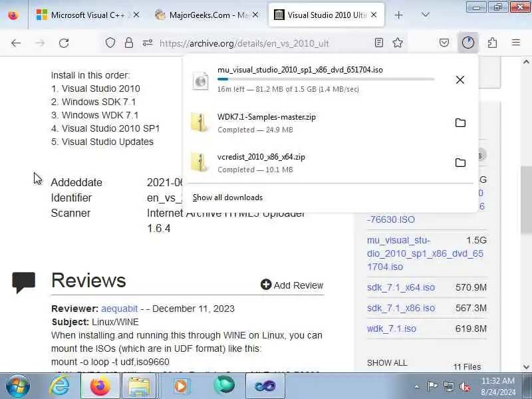Download wdk_7.1.iso
The width and height of the screenshot is (532, 399).
tap(392, 329)
